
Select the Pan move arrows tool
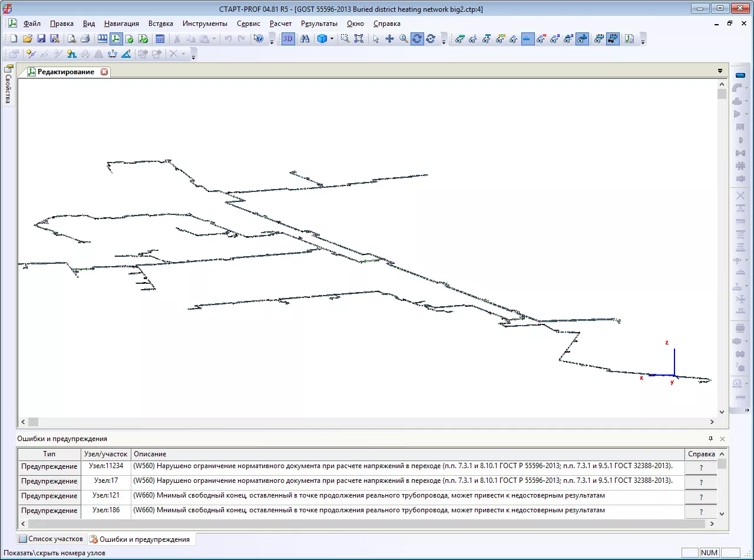389,39
